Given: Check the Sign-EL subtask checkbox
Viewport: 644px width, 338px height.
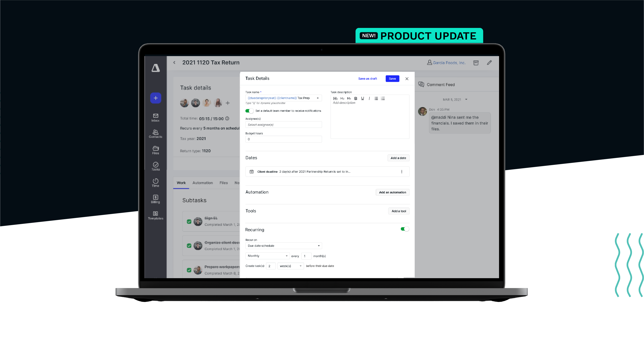Looking at the screenshot, I should pos(189,221).
